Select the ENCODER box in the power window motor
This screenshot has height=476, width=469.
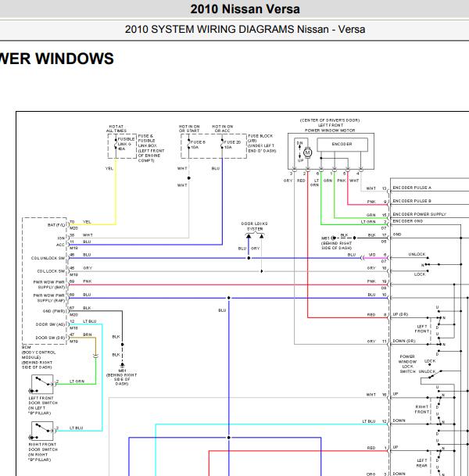pos(342,145)
